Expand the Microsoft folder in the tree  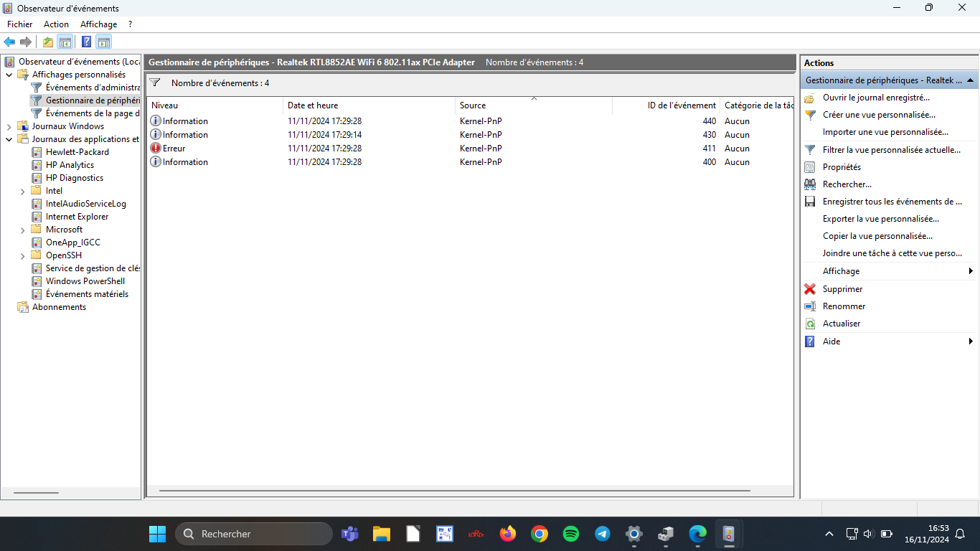point(22,230)
